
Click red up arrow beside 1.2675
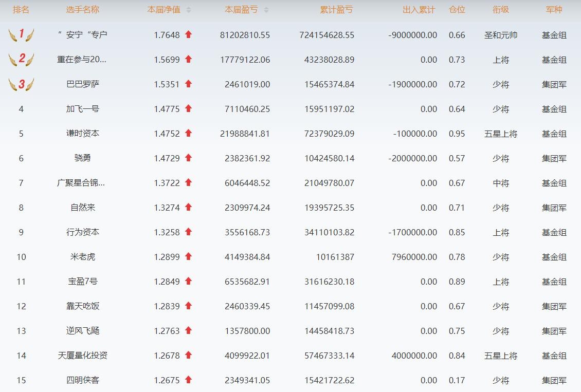188,380
